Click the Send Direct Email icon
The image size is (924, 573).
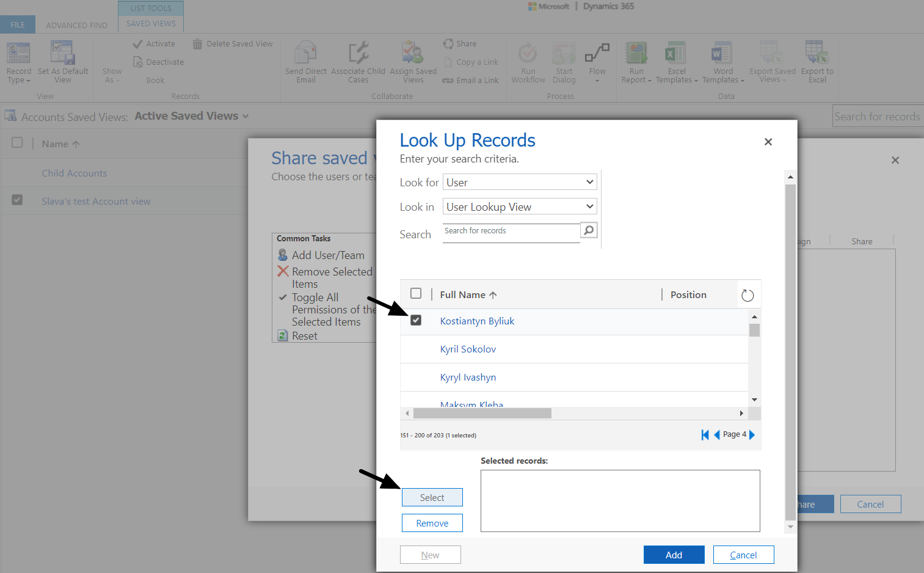[x=305, y=53]
